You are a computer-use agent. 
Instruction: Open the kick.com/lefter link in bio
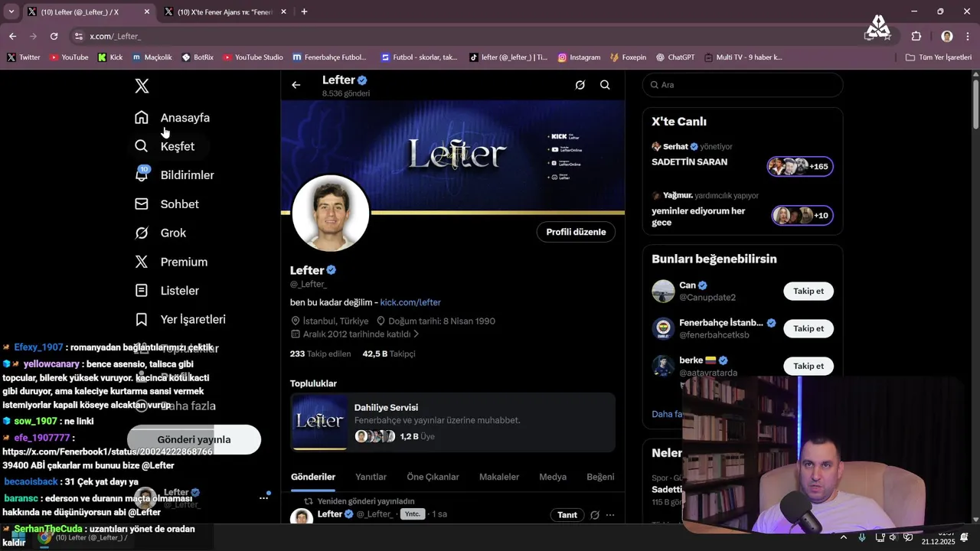click(410, 302)
